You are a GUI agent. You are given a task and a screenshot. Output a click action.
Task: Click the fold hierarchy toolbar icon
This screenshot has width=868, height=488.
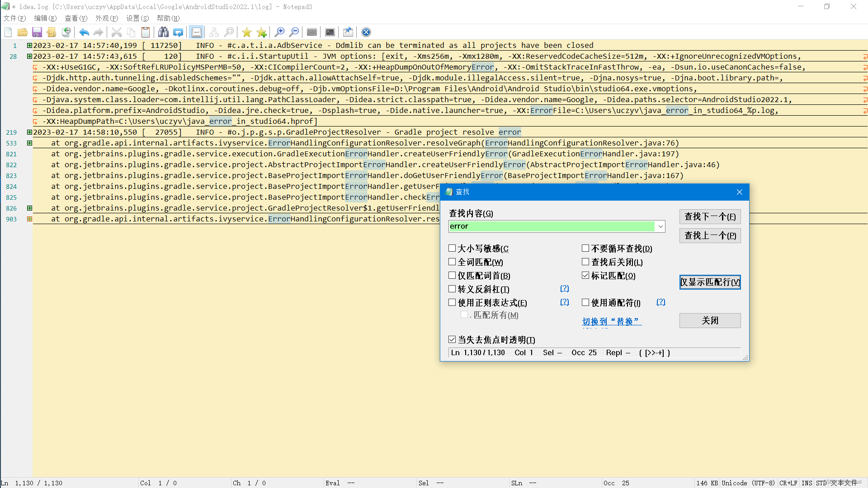click(x=214, y=32)
